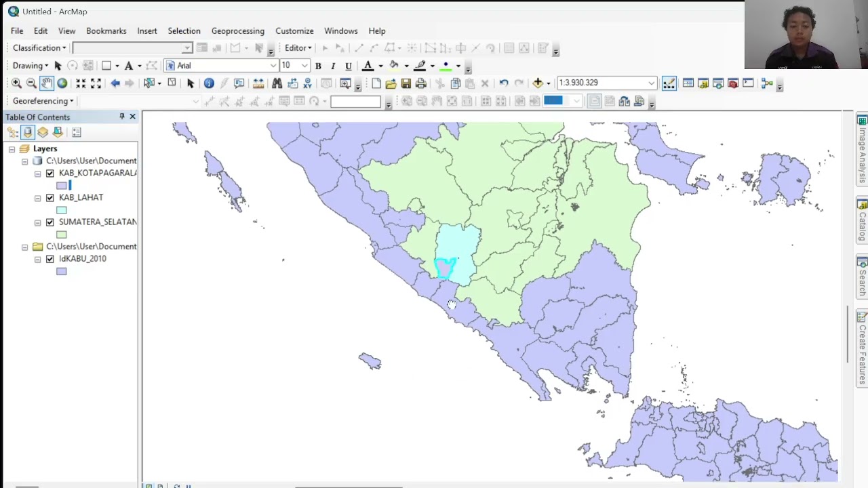The height and width of the screenshot is (488, 868).
Task: Switch to List By Drawing Order
Action: (x=13, y=132)
